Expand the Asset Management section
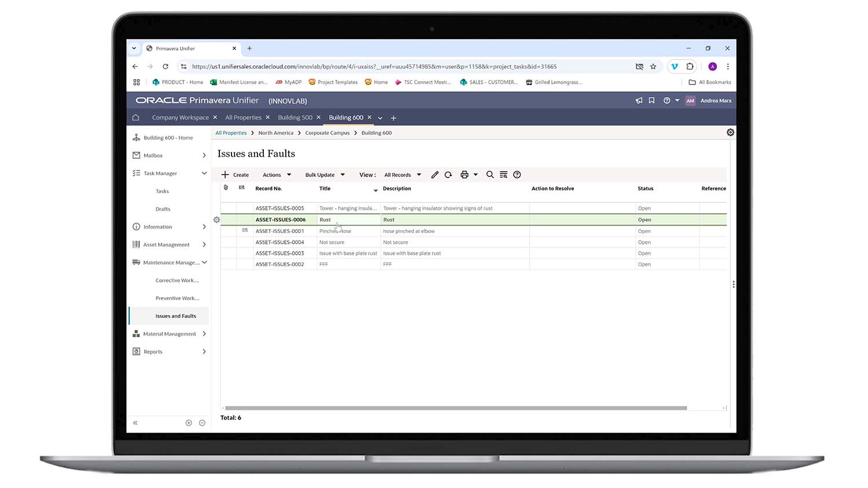 (x=204, y=245)
